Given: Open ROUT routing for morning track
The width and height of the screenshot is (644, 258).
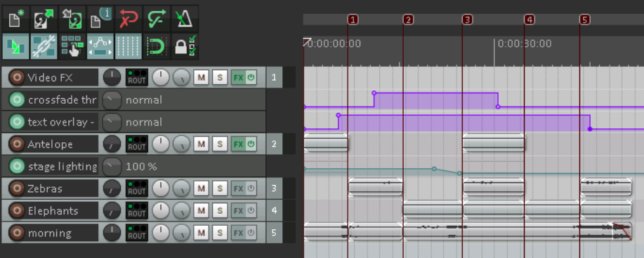Looking at the screenshot, I should point(137,233).
